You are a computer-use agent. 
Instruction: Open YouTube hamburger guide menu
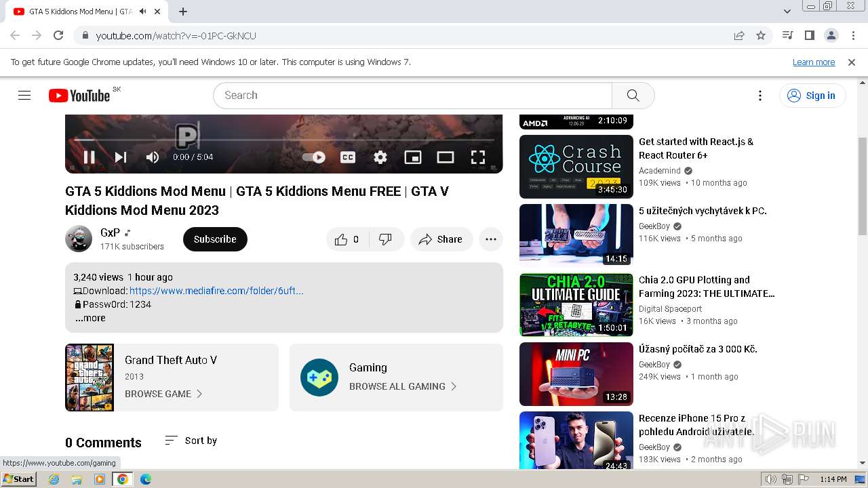(x=24, y=96)
